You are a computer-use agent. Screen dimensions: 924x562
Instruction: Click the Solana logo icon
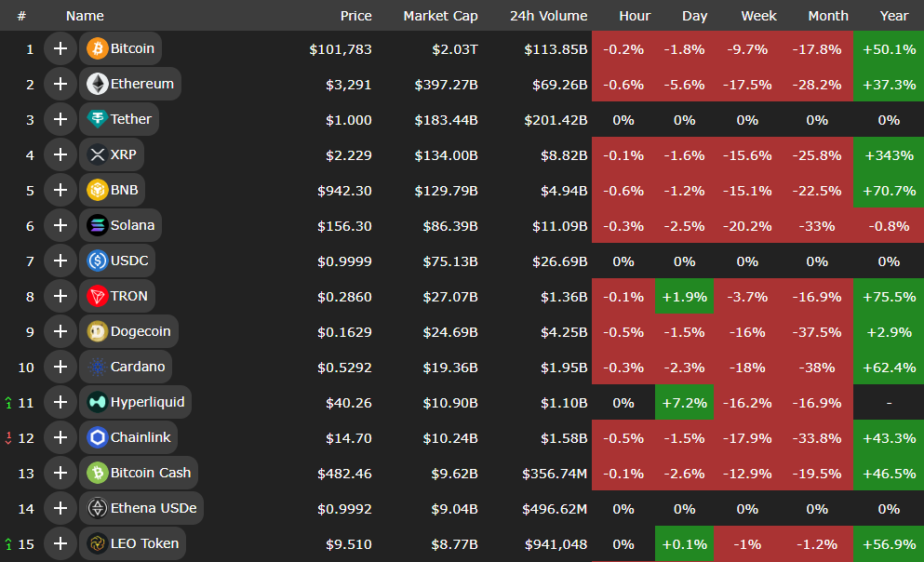tap(97, 225)
